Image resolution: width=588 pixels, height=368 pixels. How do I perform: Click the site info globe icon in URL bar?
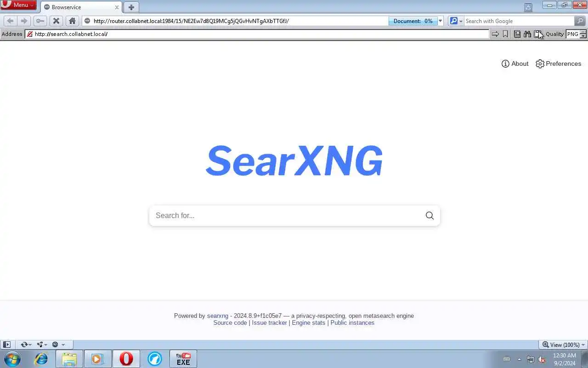coord(87,21)
